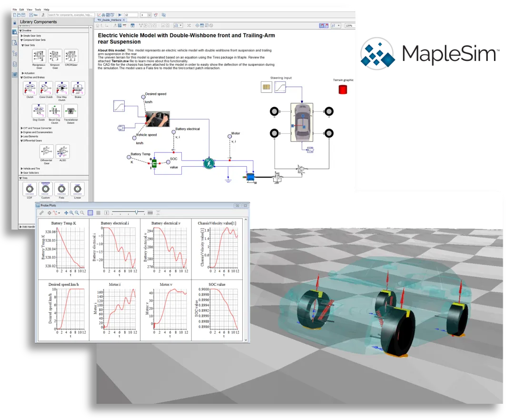This screenshot has width=514, height=420.
Task: Click the green battery block in diagram
Action: pos(154,163)
